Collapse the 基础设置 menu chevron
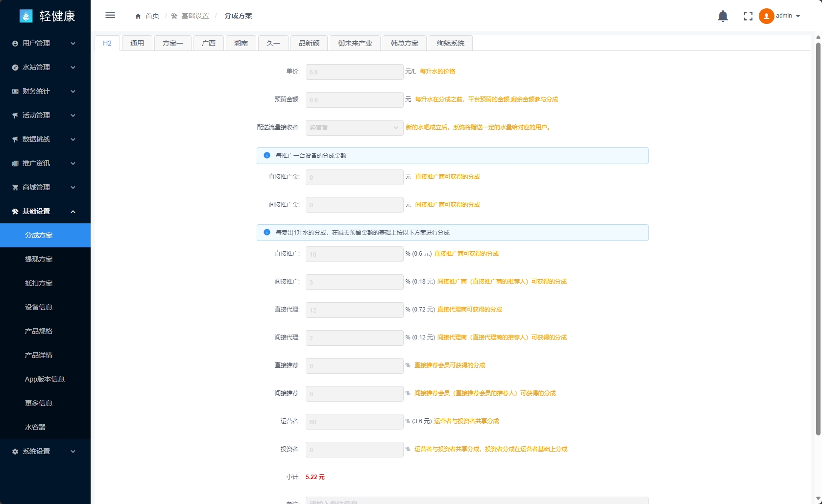Screen dimensions: 822x504 [73, 212]
